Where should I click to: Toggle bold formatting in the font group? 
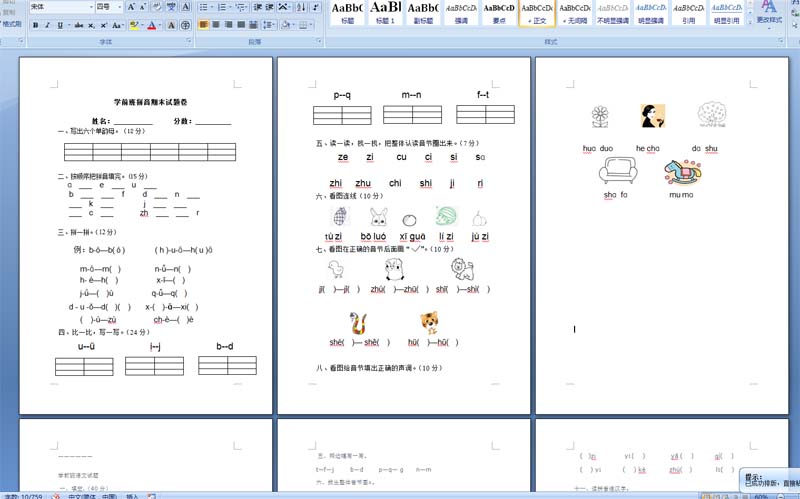pos(35,25)
